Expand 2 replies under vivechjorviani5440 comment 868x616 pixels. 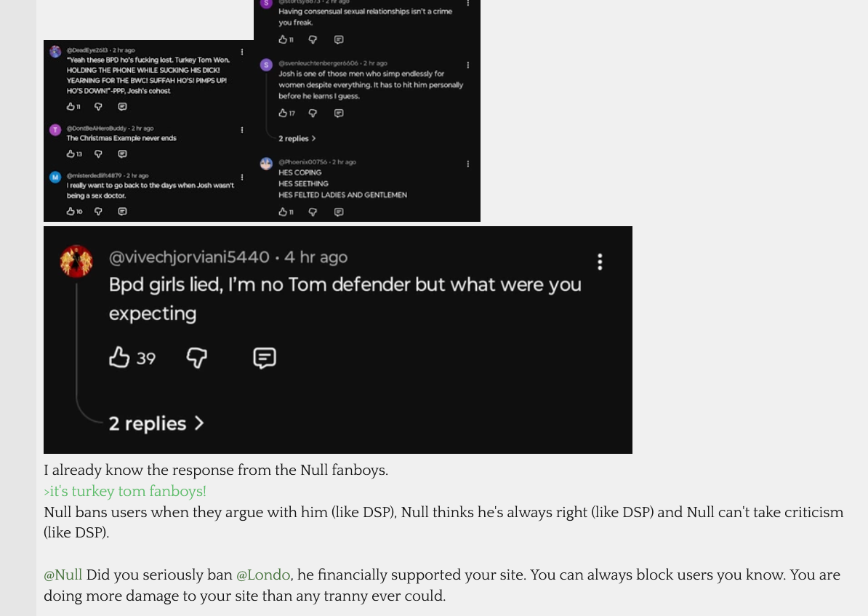click(156, 423)
